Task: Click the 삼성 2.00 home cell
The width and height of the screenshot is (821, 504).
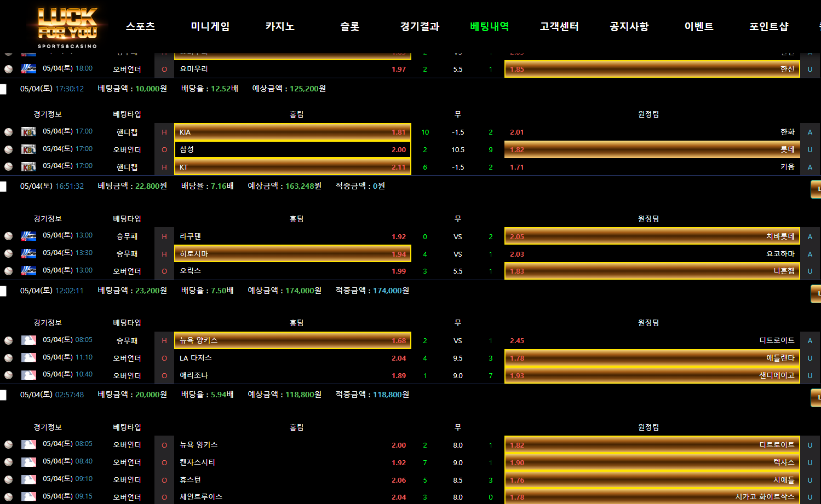Action: tap(292, 149)
